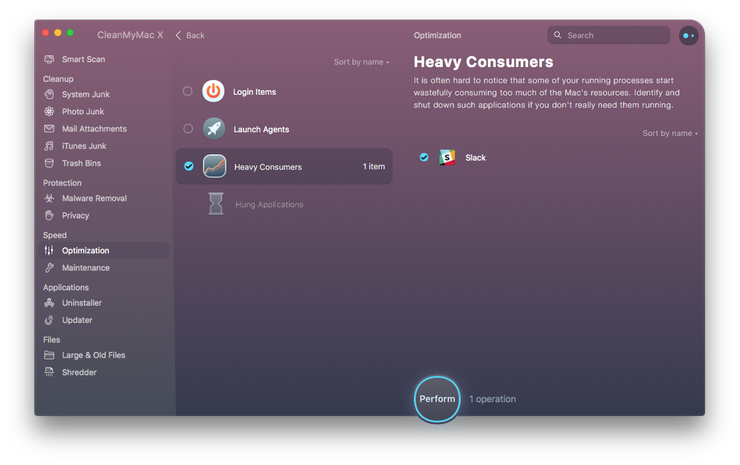This screenshot has width=740, height=465.
Task: Open the category list's Sort by name dropdown
Action: pos(362,62)
